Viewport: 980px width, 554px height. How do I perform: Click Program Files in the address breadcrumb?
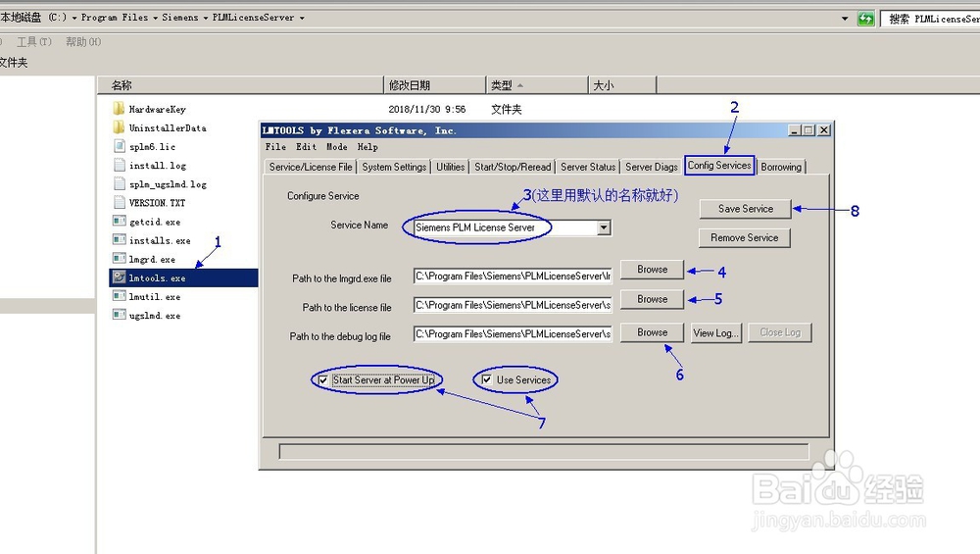[x=115, y=18]
